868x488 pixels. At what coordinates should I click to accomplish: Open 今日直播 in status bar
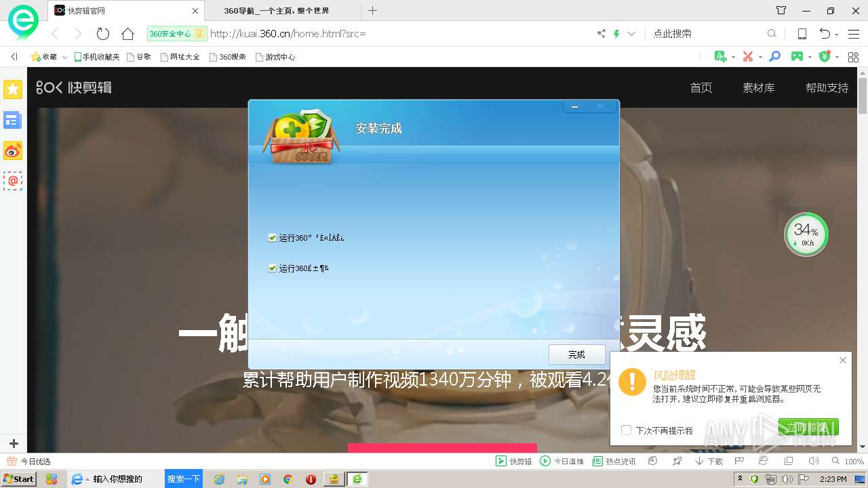562,461
